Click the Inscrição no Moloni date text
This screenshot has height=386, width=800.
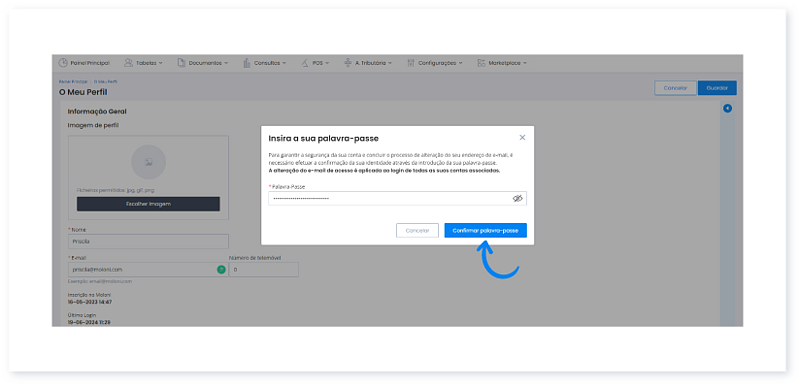(90, 302)
